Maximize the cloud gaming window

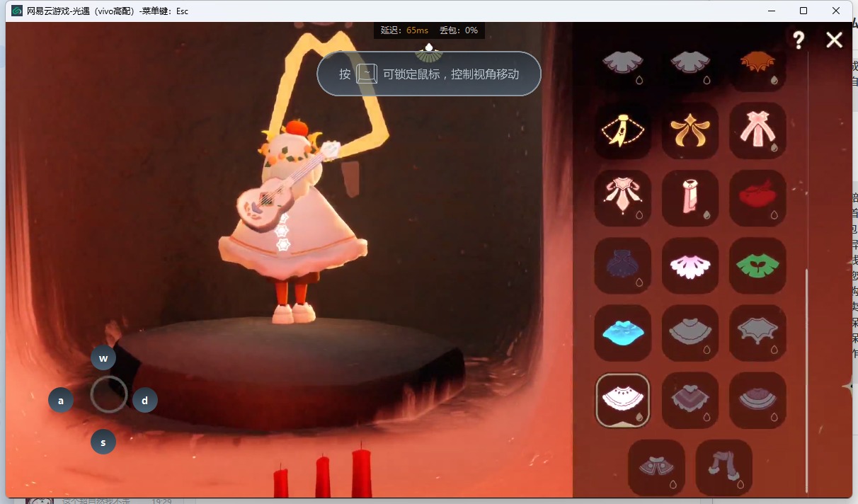803,11
